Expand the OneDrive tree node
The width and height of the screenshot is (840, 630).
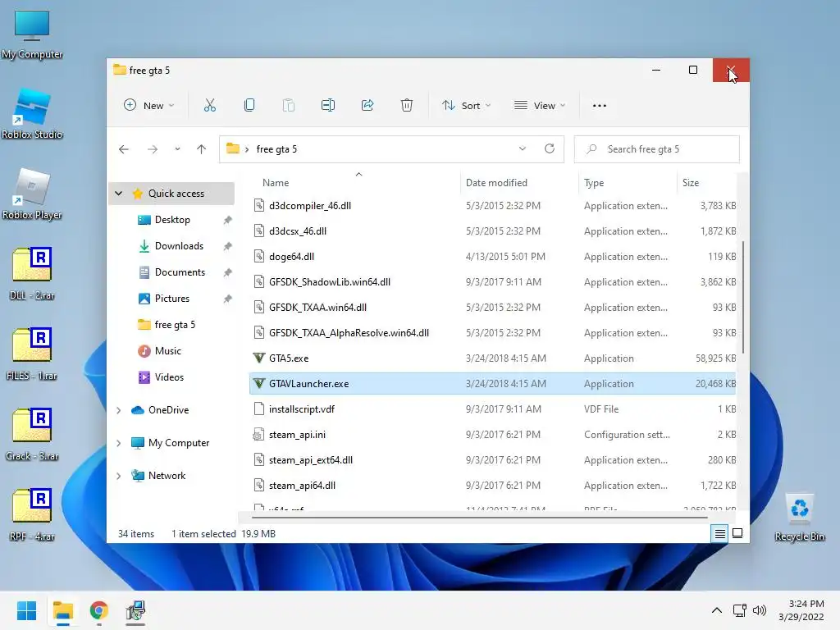pos(119,410)
